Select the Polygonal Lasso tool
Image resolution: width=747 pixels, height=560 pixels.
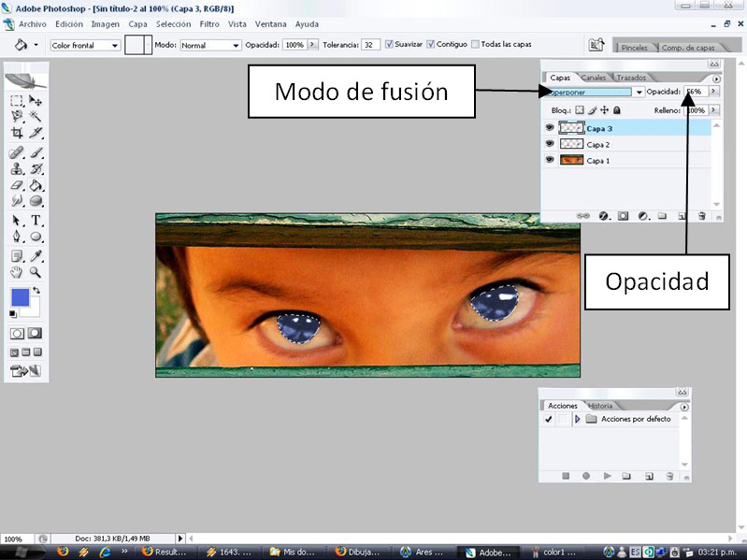pyautogui.click(x=17, y=116)
